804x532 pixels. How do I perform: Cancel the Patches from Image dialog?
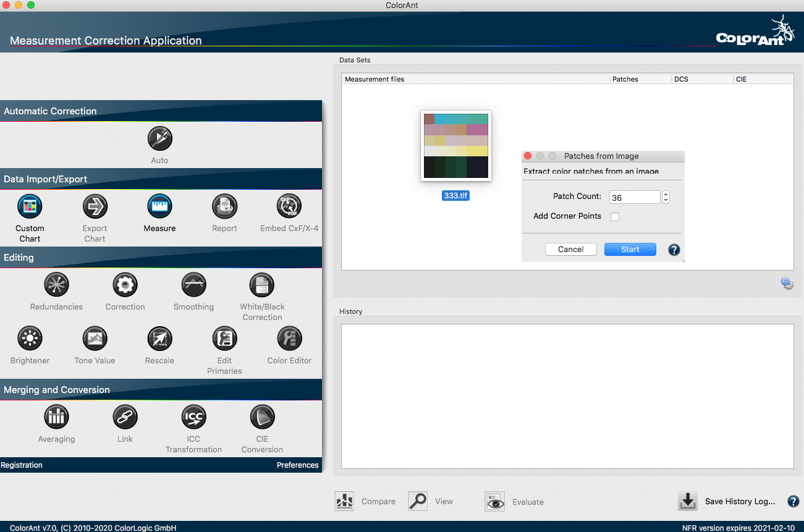click(x=571, y=250)
